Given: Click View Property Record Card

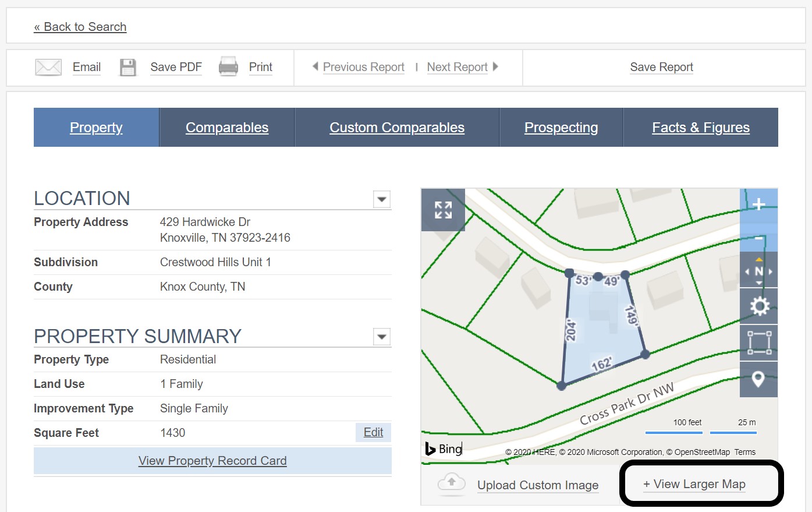Looking at the screenshot, I should point(212,461).
